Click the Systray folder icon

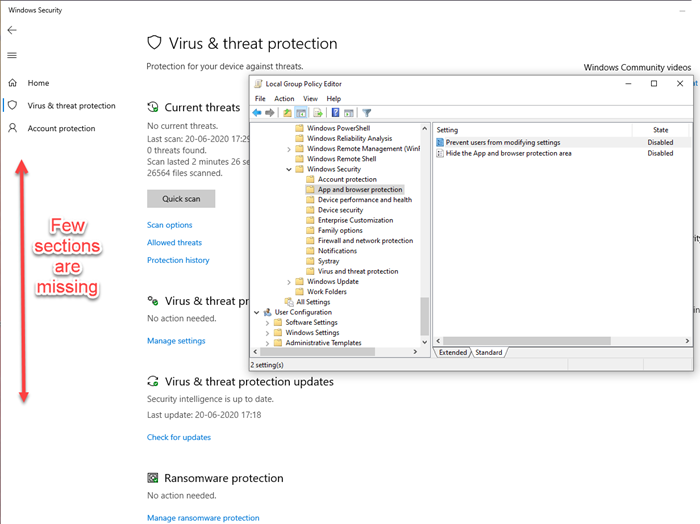[x=310, y=261]
